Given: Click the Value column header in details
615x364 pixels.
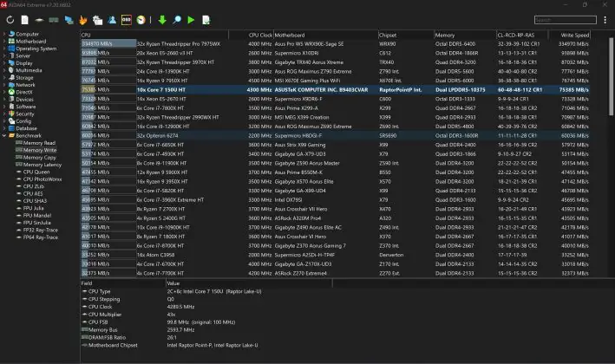Looking at the screenshot, I should (249, 283).
